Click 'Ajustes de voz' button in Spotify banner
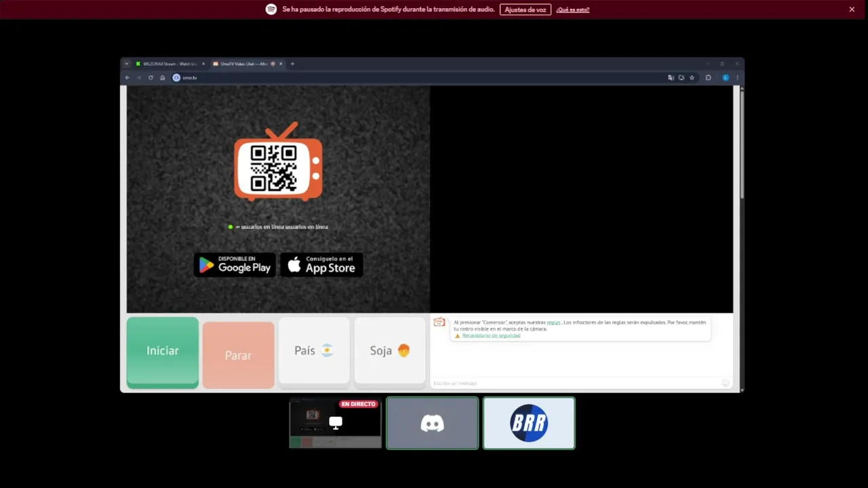 click(526, 9)
